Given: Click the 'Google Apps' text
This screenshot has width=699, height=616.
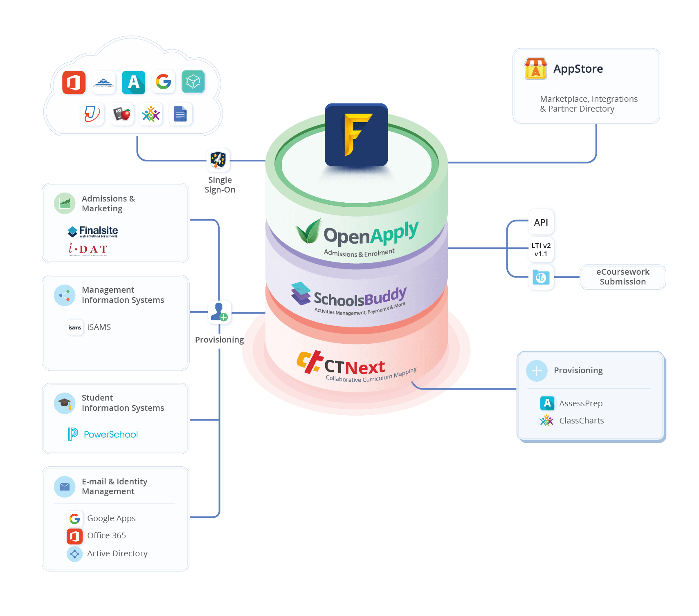Looking at the screenshot, I should click(x=111, y=519).
